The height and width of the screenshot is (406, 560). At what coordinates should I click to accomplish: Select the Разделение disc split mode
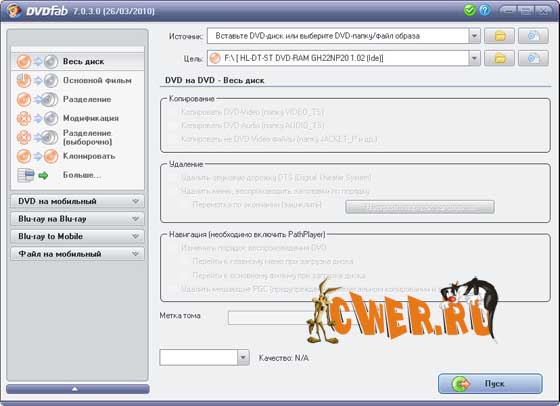pos(78,99)
